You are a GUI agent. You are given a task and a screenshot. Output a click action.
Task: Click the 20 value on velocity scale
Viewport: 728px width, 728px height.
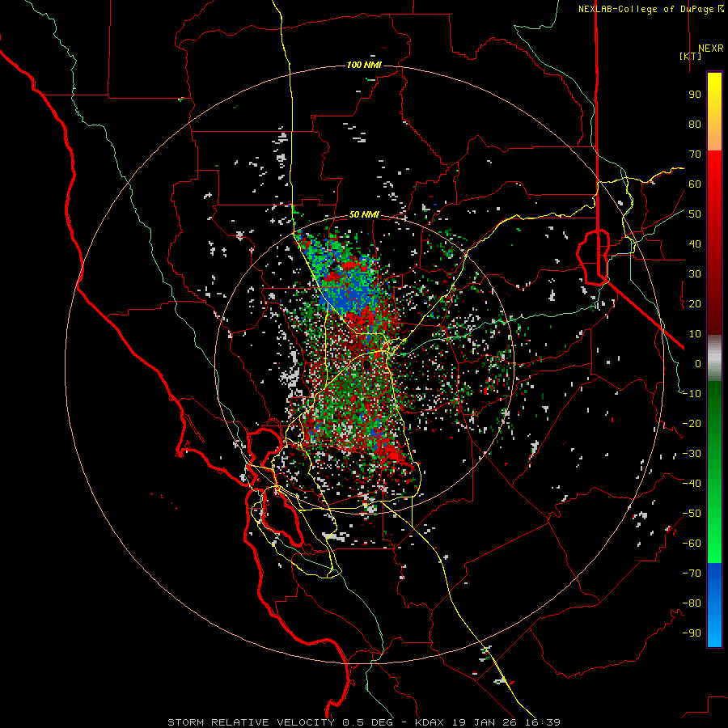[695, 303]
